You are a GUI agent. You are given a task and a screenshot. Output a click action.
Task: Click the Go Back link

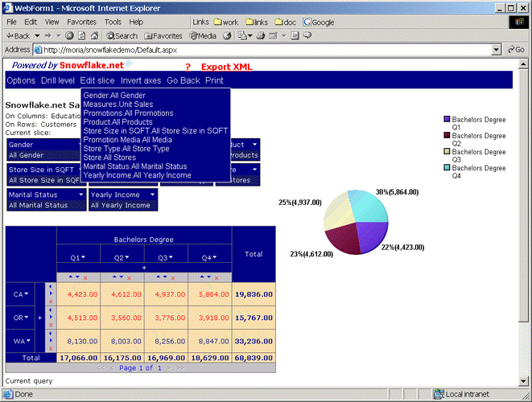tap(184, 80)
